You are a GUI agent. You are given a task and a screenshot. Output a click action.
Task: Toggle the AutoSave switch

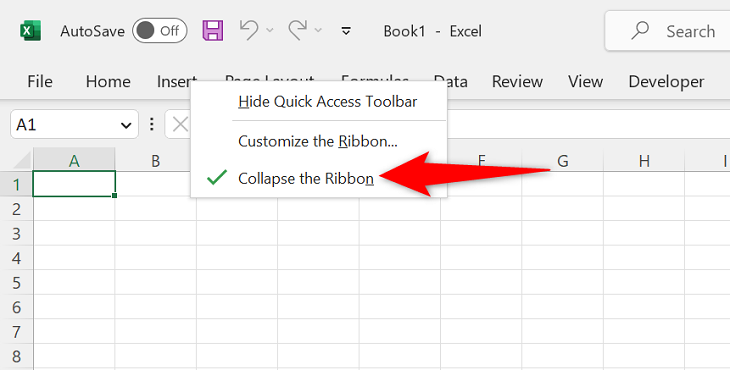(160, 31)
